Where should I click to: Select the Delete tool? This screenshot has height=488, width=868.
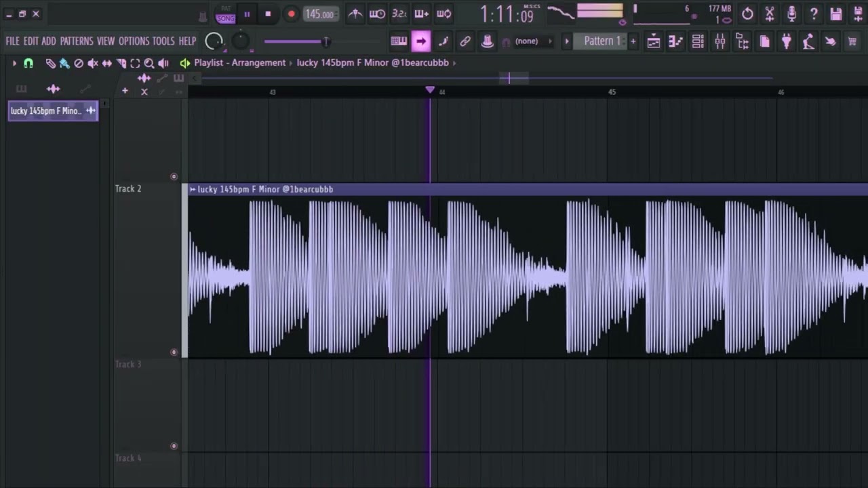click(x=79, y=63)
